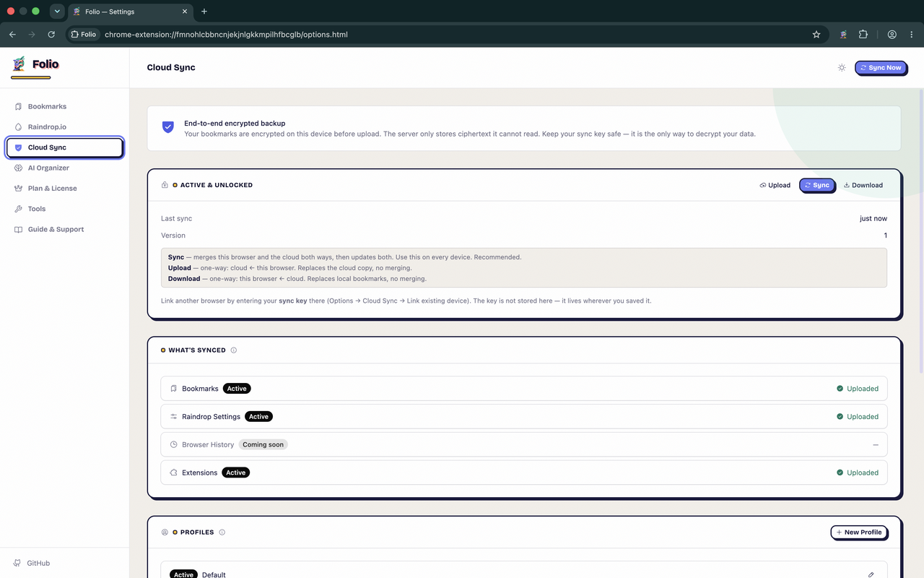Open the Chrome three-dot menu

pos(912,34)
